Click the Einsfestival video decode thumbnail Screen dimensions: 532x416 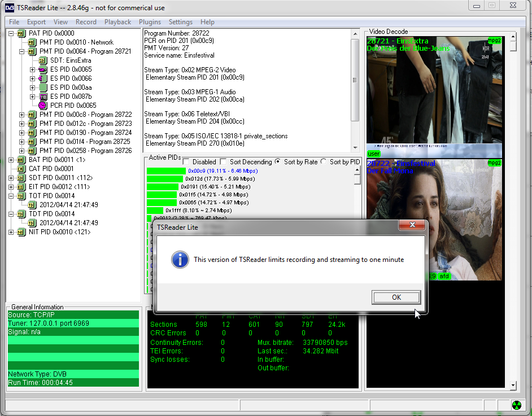434,220
